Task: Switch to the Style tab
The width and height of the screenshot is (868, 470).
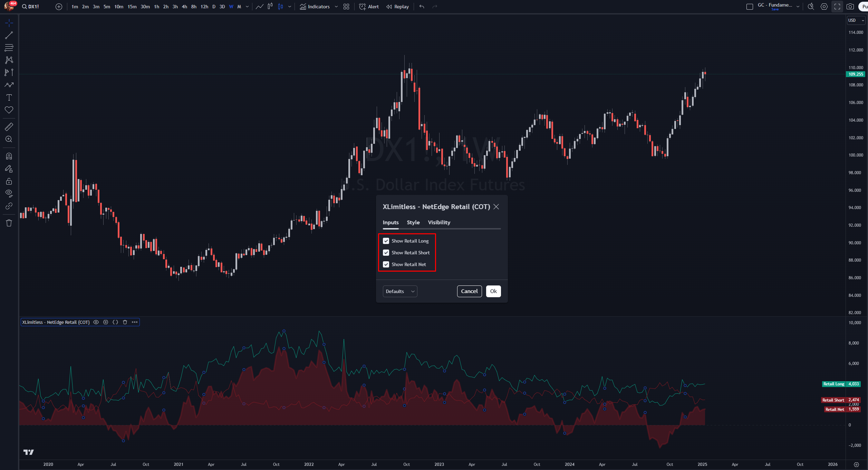Action: [x=413, y=223]
